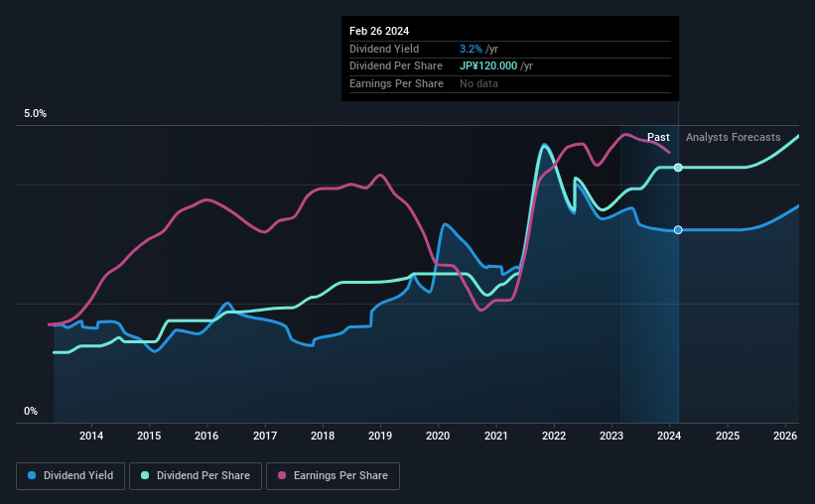Click the 2024 x-axis label
815x504 pixels.
[669, 436]
